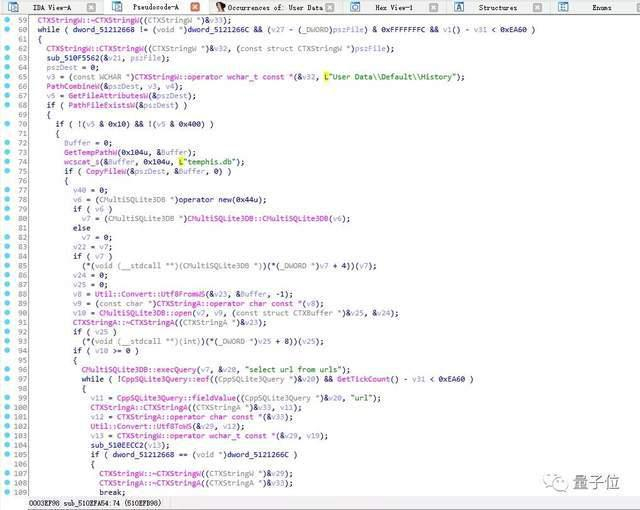This screenshot has height=510, width=640.
Task: Close the Structures tab
Action: (x=538, y=7)
